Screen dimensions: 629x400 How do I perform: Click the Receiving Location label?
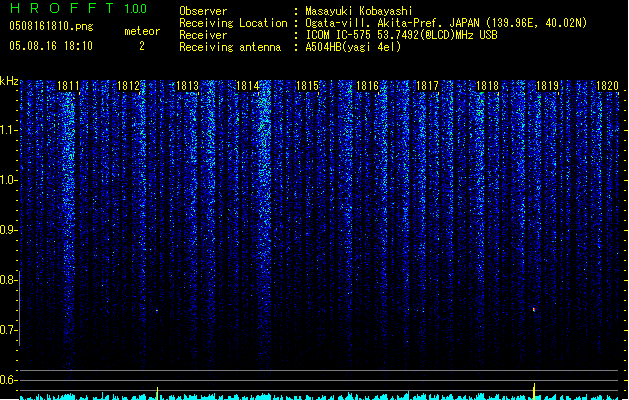click(233, 23)
